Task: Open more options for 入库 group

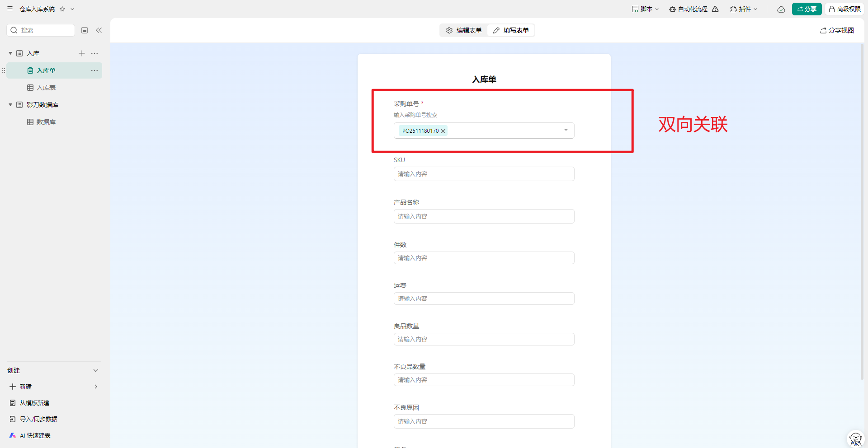Action: click(x=94, y=53)
